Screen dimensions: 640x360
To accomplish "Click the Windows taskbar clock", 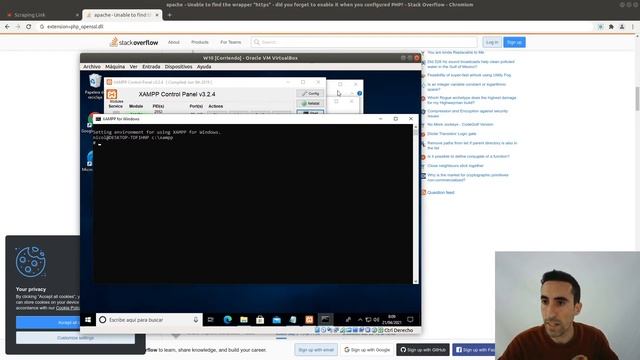I will 392,320.
